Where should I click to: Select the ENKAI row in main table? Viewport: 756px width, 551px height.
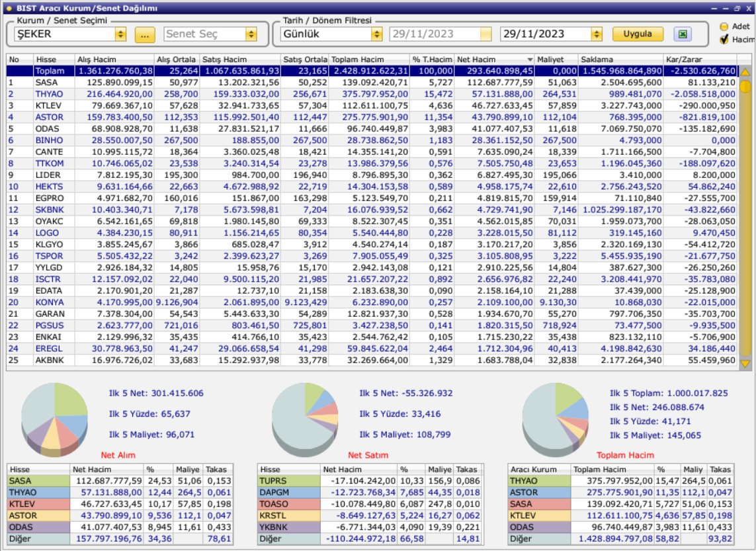[x=372, y=337]
